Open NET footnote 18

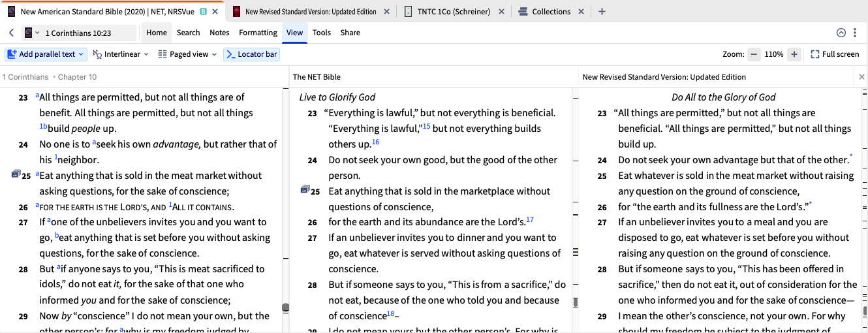391,314
